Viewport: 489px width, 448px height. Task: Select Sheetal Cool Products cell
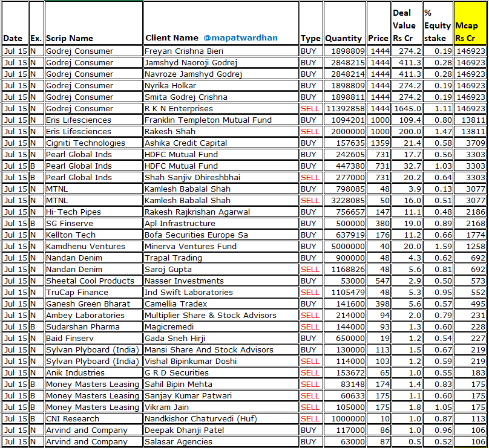click(x=94, y=281)
